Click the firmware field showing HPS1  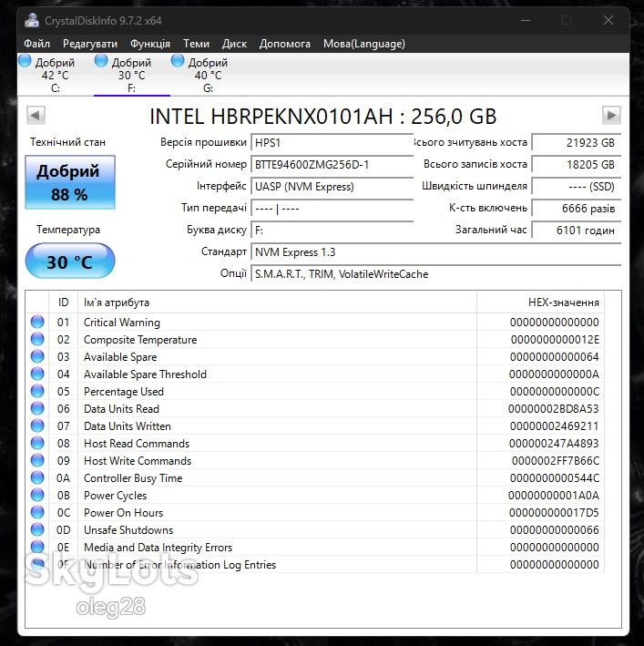[x=332, y=142]
